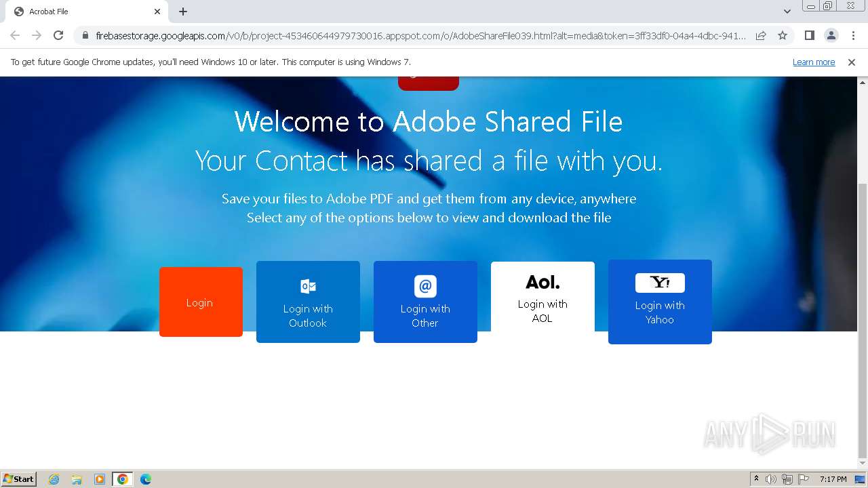Click the orange Login button

[201, 302]
